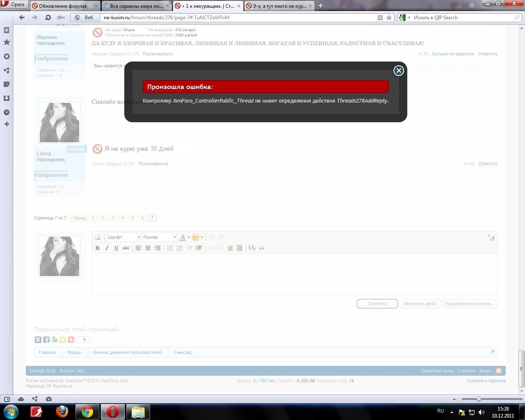Click the text color A swatch
This screenshot has width=525, height=420.
click(183, 237)
